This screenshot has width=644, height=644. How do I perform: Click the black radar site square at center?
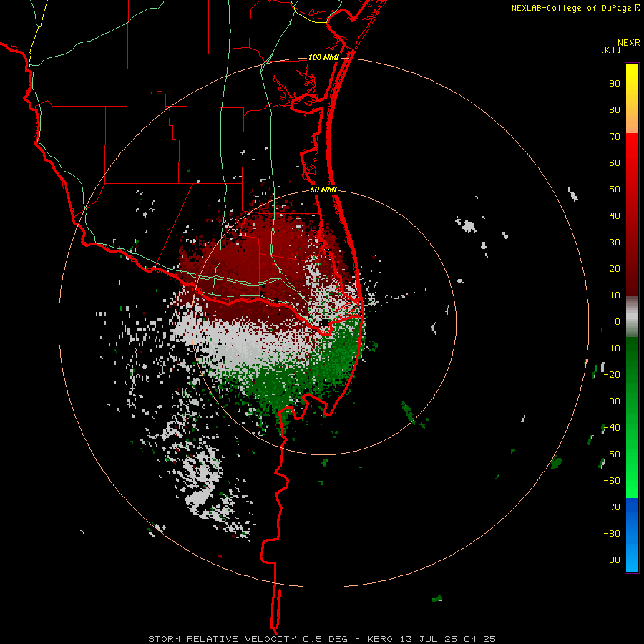coord(324,323)
